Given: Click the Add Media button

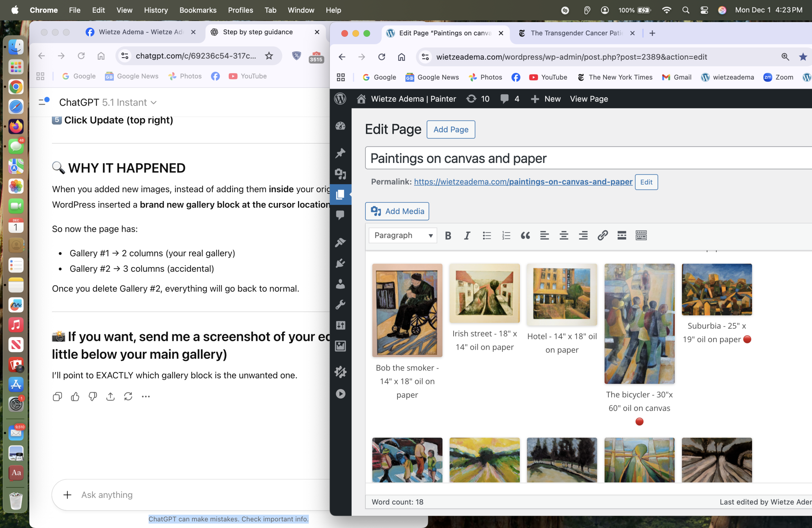Looking at the screenshot, I should coord(397,211).
